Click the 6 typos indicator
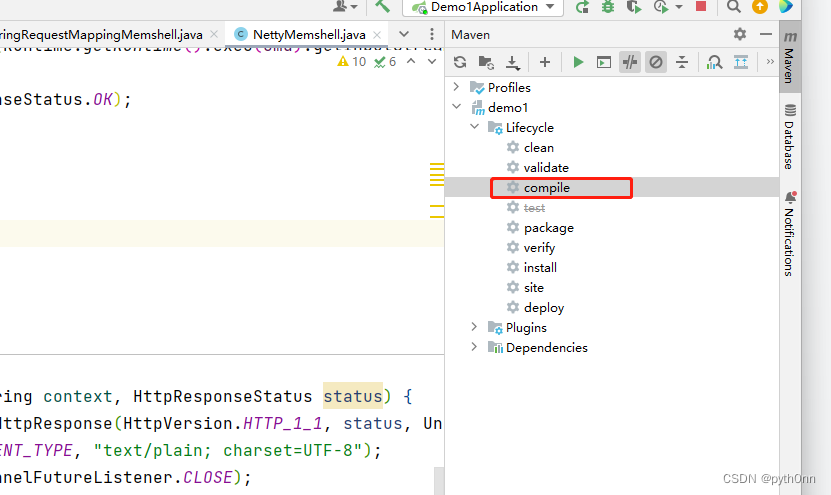This screenshot has width=831, height=495. coord(385,61)
